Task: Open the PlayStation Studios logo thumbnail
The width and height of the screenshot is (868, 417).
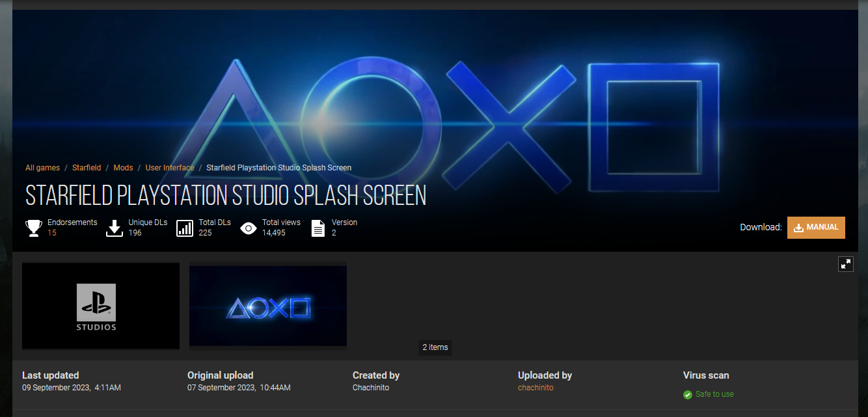Action: pyautogui.click(x=101, y=306)
